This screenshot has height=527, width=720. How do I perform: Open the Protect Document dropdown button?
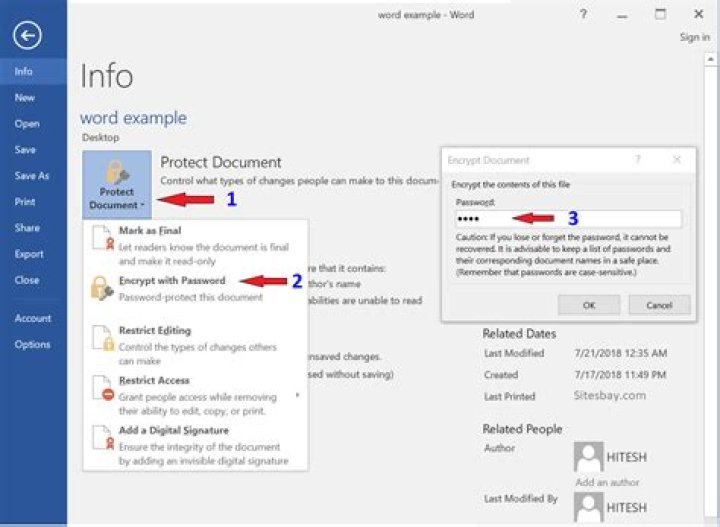click(117, 184)
